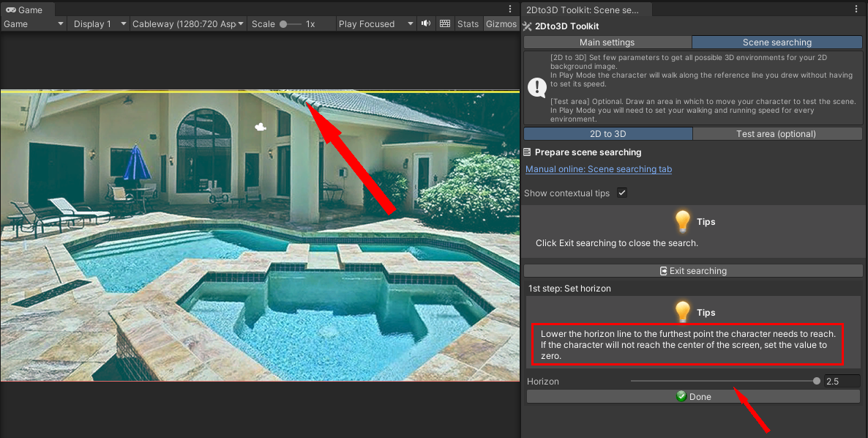This screenshot has height=438, width=868.
Task: Uncheck Show contextual tips checkbox
Action: [x=622, y=193]
